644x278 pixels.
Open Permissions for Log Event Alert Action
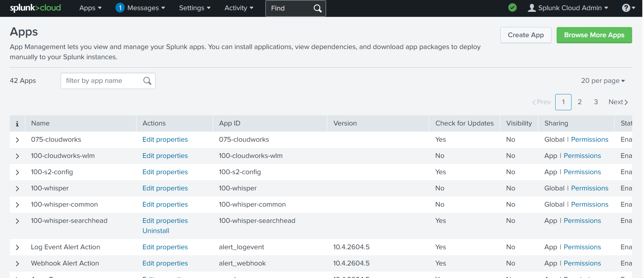[582, 247]
